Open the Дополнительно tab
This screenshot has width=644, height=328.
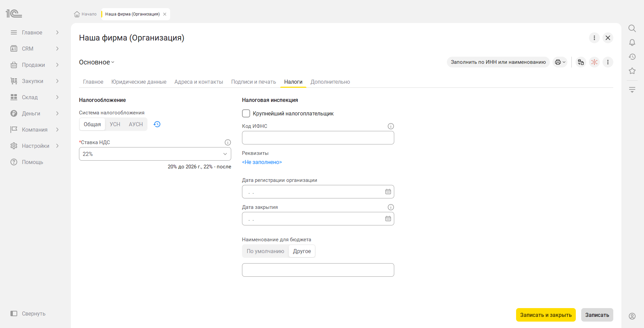click(330, 82)
